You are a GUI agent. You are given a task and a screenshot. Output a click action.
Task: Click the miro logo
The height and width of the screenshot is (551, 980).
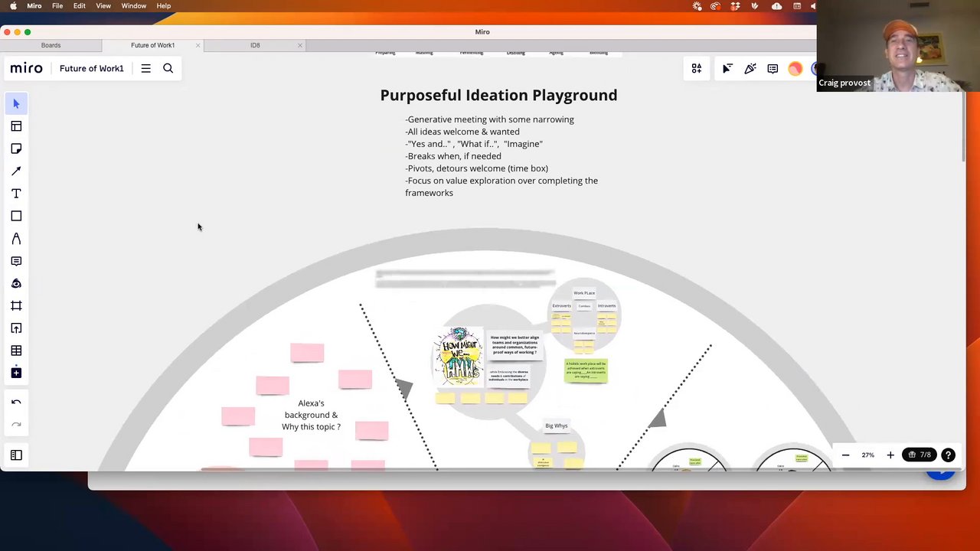(x=27, y=69)
